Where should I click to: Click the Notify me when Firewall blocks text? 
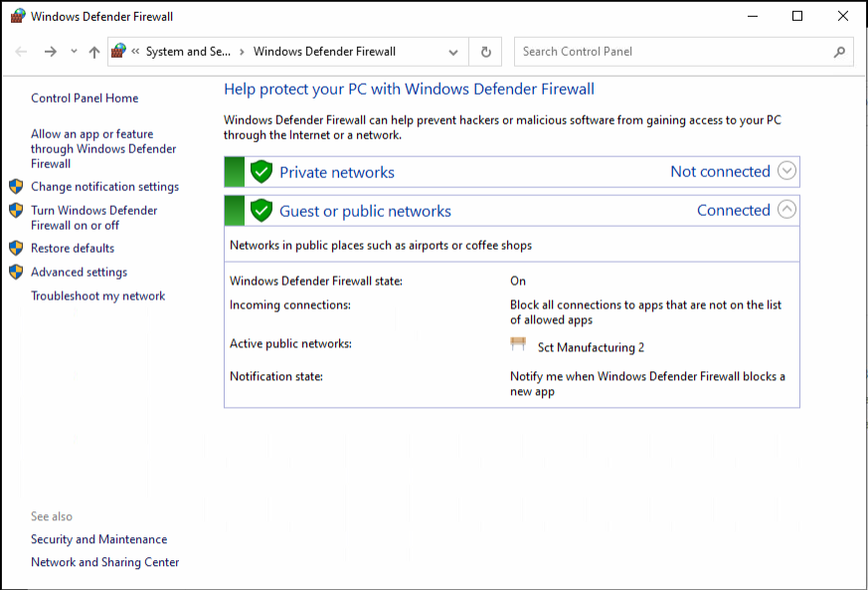click(647, 384)
